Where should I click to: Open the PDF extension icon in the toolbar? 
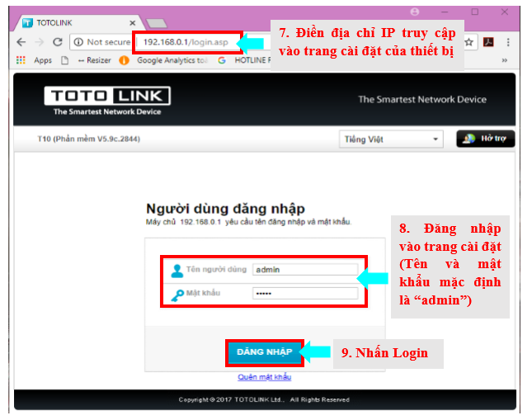[x=488, y=42]
